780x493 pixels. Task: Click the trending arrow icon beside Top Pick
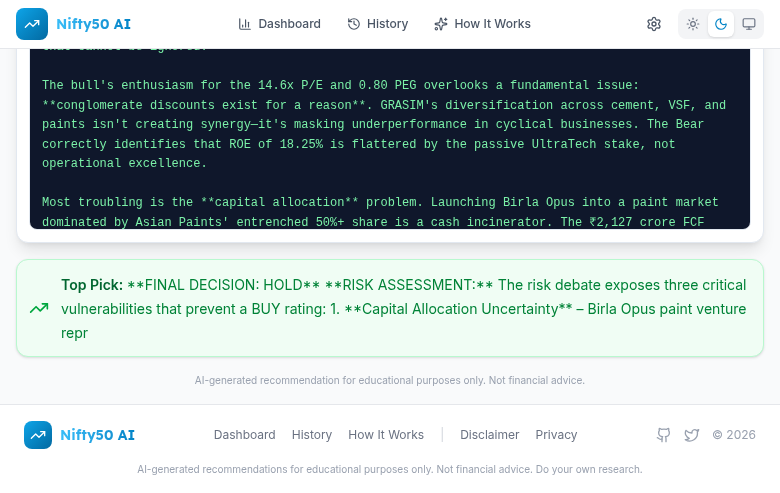(x=39, y=308)
